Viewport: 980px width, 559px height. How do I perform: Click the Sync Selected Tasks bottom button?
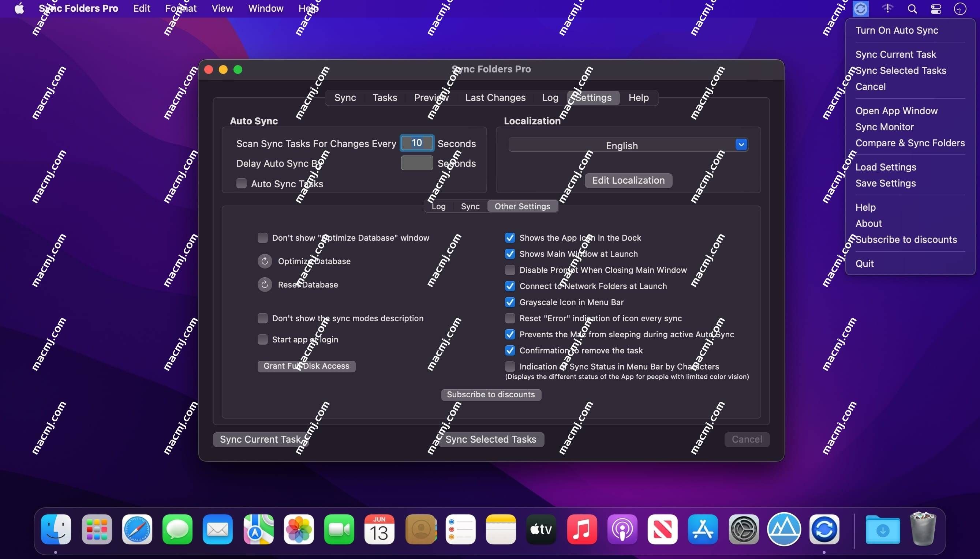tap(491, 440)
